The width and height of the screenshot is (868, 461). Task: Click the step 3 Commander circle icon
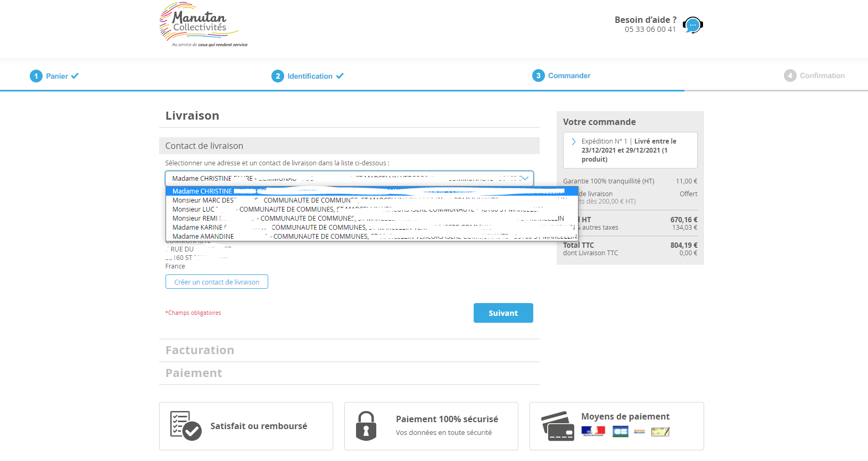click(x=539, y=76)
